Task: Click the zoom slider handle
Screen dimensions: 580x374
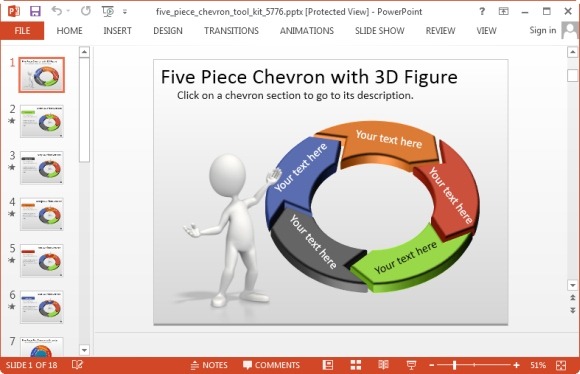Action: [455, 365]
